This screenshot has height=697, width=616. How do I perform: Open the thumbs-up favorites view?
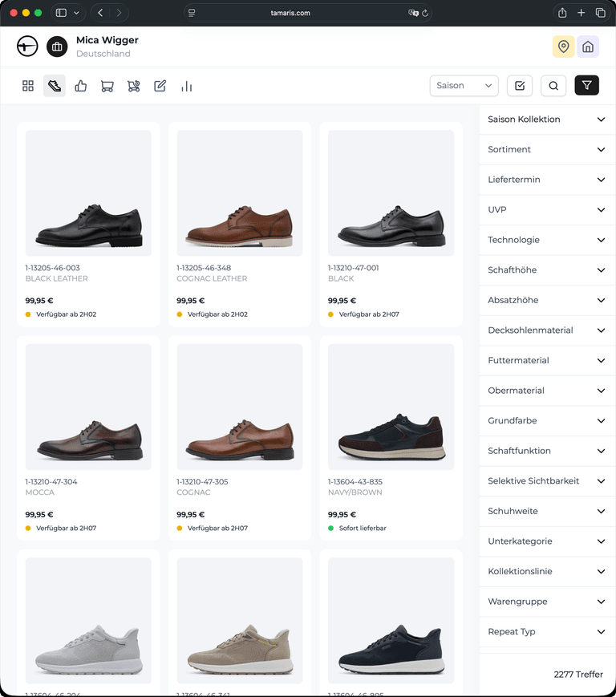tap(80, 85)
